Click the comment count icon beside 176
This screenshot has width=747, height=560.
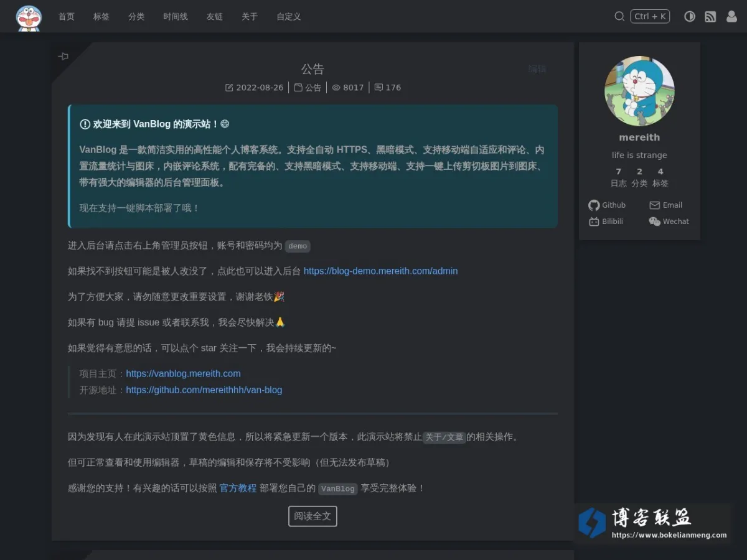pos(378,88)
